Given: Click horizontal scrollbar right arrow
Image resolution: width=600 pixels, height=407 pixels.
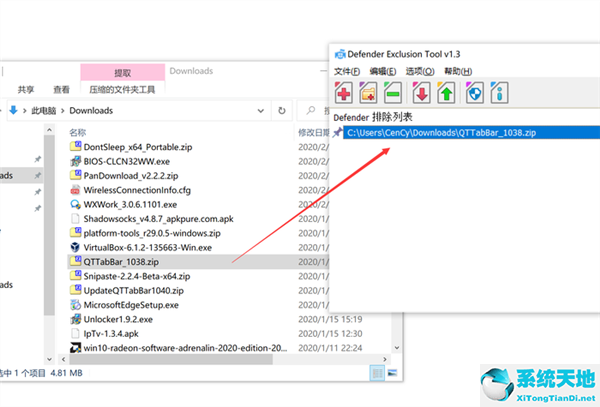Looking at the screenshot, I should (385, 359).
